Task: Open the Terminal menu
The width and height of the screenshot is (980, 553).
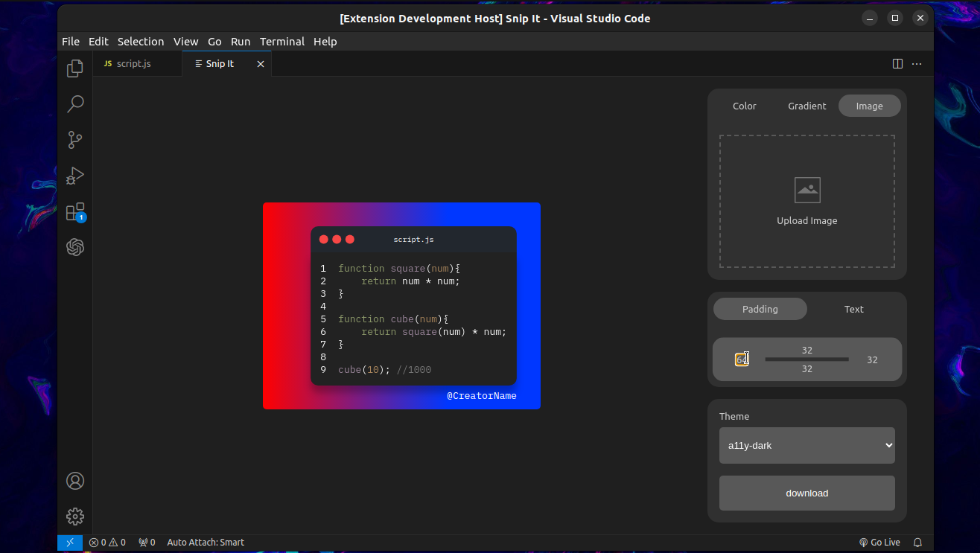Action: tap(282, 42)
